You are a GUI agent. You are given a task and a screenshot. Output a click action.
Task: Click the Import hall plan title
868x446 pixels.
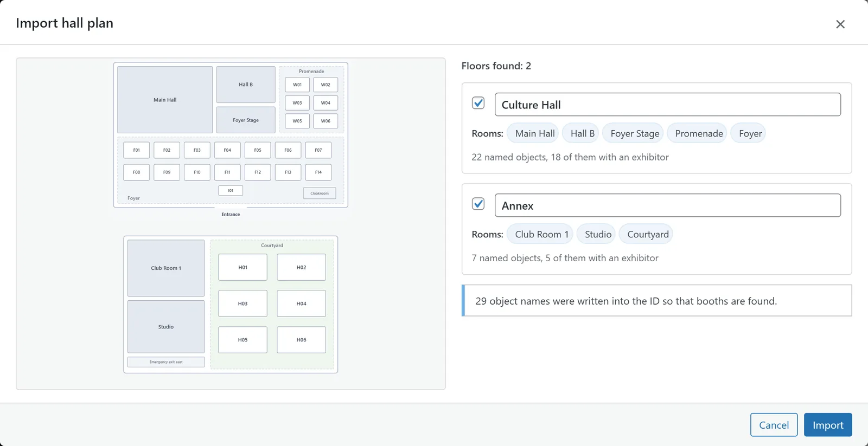coord(65,23)
